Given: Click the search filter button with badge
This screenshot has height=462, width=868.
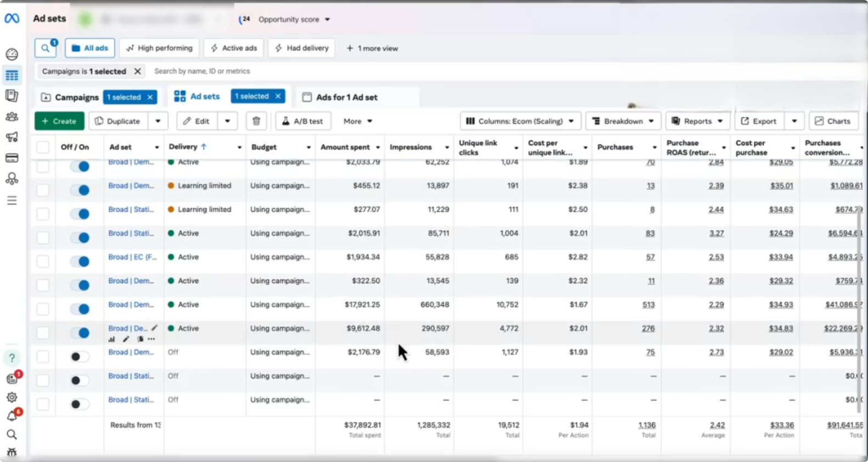Looking at the screenshot, I should pos(46,48).
